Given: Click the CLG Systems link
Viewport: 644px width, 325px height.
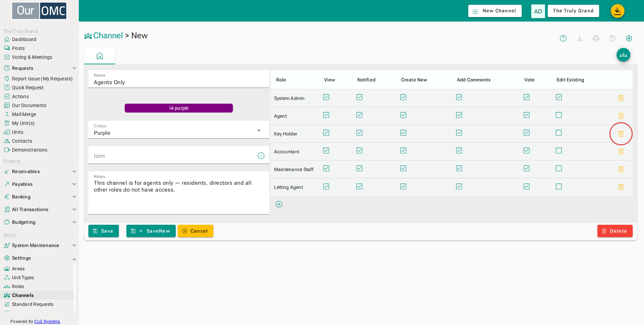Looking at the screenshot, I should pyautogui.click(x=47, y=321).
